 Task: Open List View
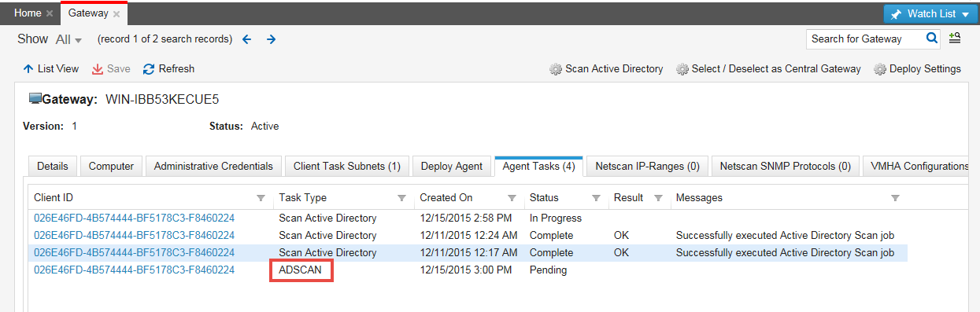50,69
